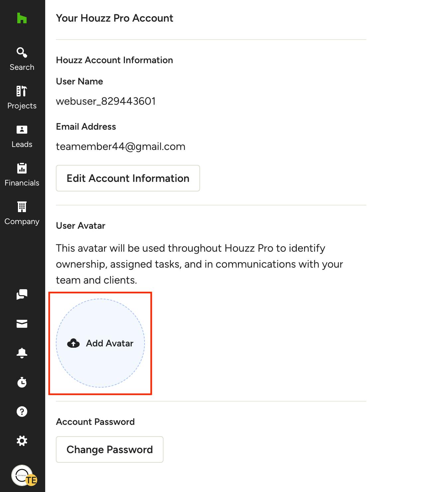Open Financials section
The width and height of the screenshot is (448, 492).
coord(22,175)
